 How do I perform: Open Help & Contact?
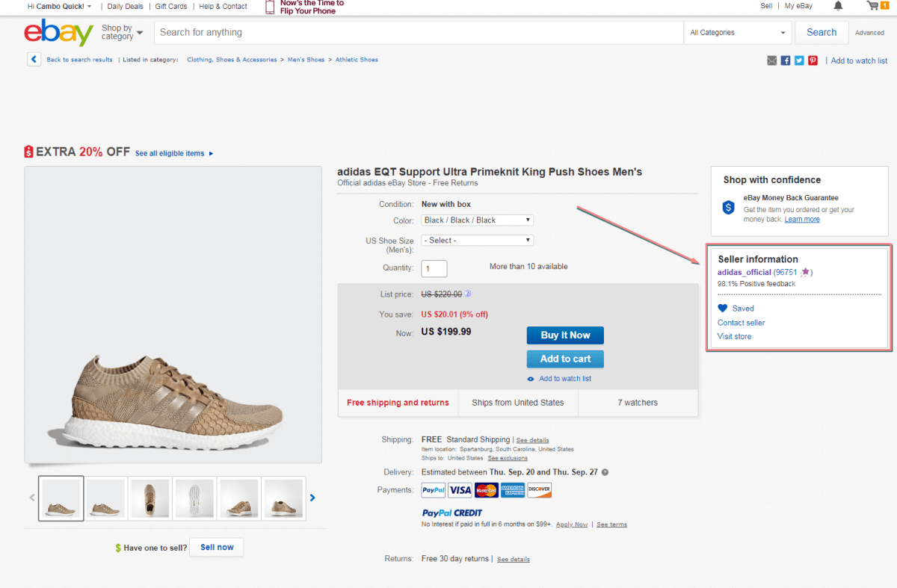223,6
